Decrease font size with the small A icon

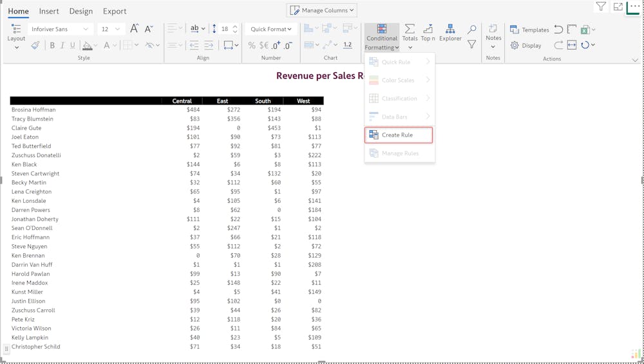[x=148, y=28]
